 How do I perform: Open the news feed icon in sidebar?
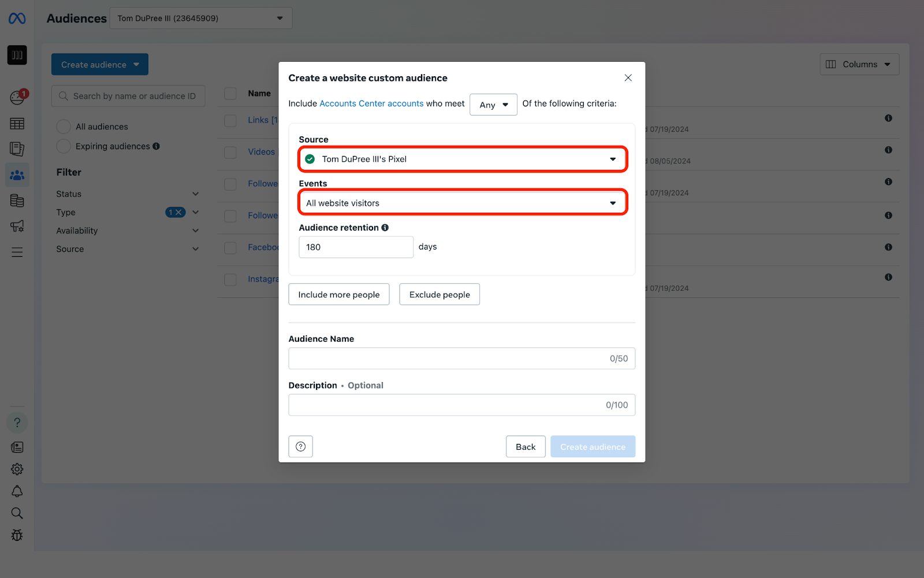point(17,447)
